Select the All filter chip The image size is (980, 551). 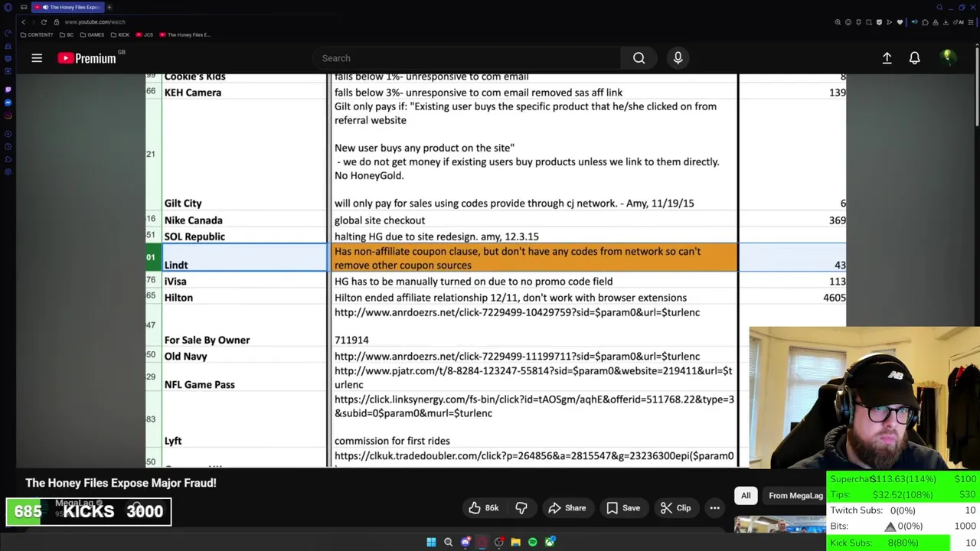pos(746,496)
